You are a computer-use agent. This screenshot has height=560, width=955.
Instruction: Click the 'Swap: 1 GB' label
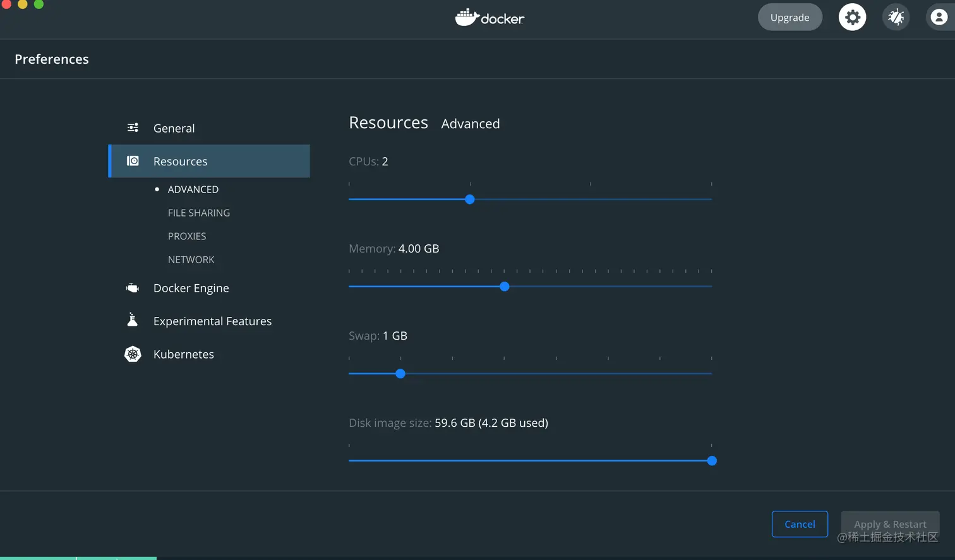pyautogui.click(x=378, y=336)
